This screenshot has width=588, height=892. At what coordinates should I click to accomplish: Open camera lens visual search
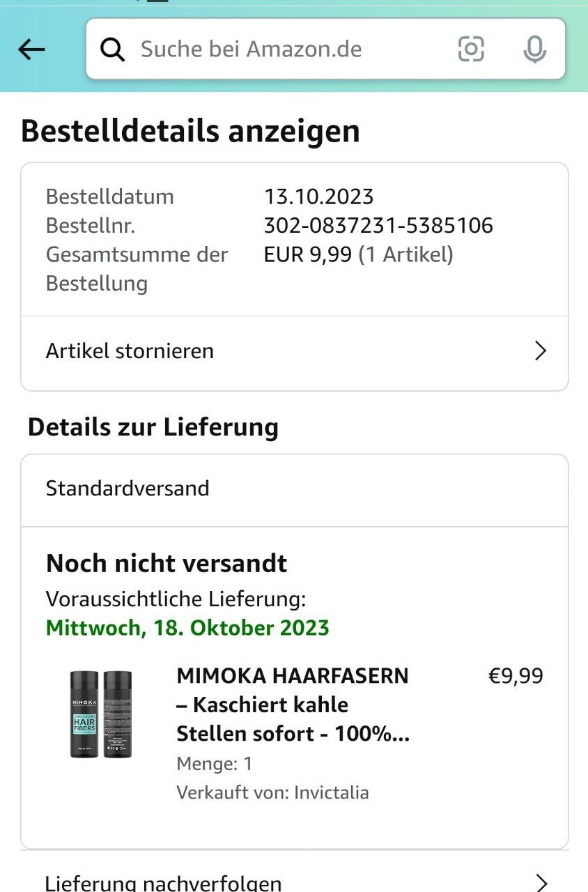471,49
